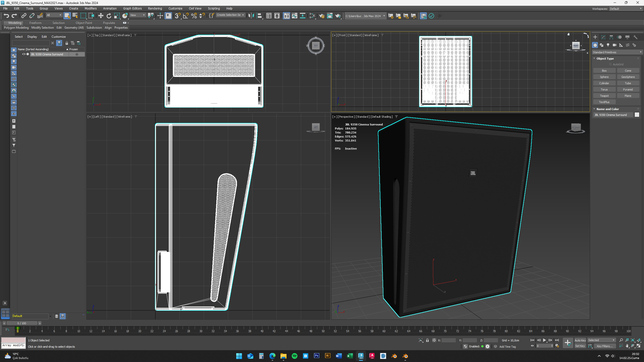This screenshot has height=362, width=644.
Task: Open Select by Name tool
Action: pos(75,16)
